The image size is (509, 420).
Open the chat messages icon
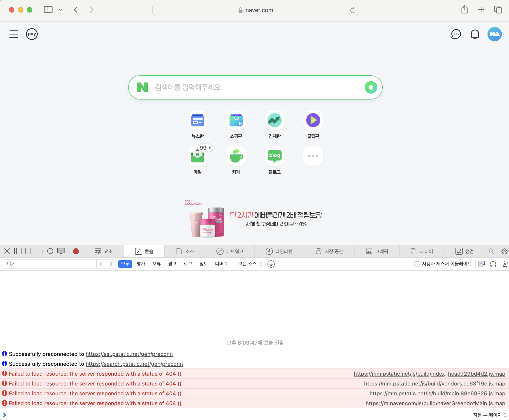pos(456,34)
